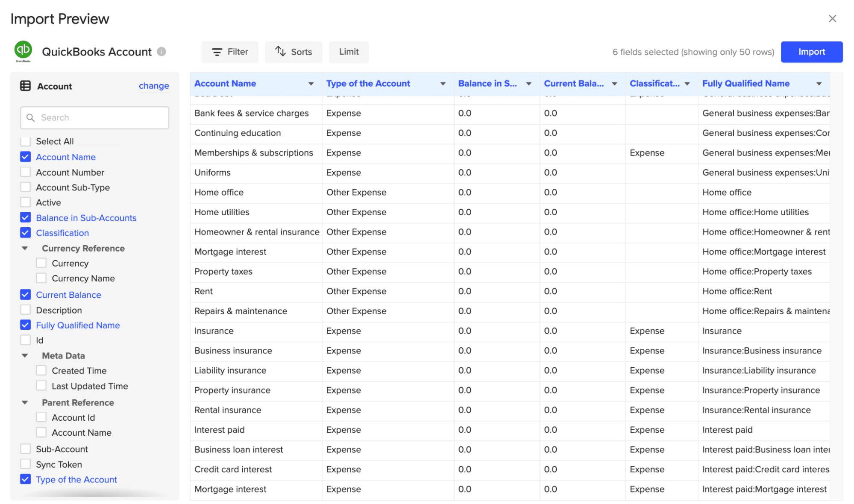Collapse the Currency Reference group
The image size is (854, 504).
pos(25,248)
